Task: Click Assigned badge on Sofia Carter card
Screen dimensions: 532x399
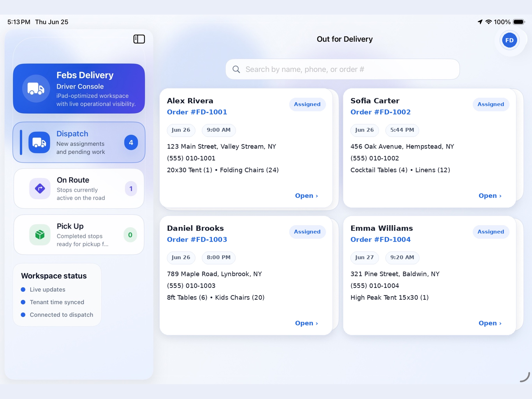Action: (x=491, y=104)
